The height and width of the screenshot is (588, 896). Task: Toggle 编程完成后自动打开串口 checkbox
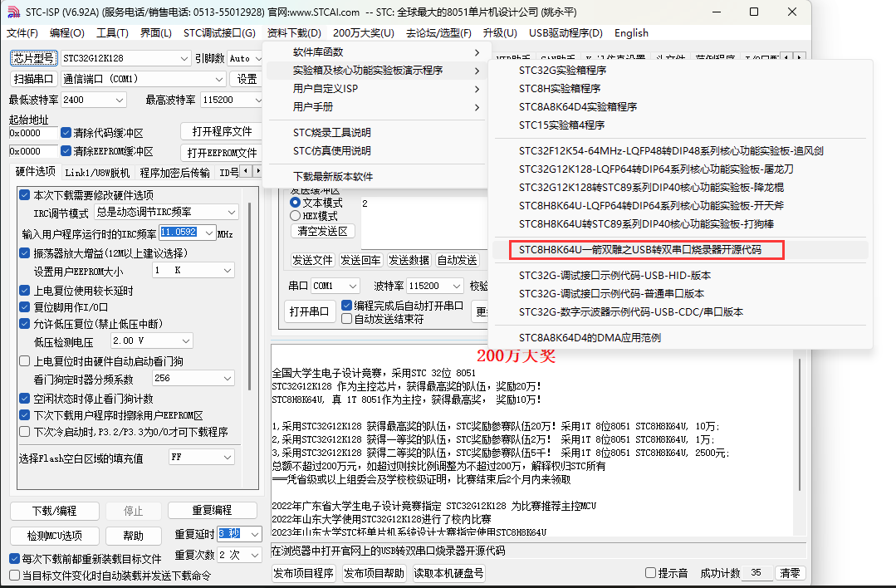(346, 305)
